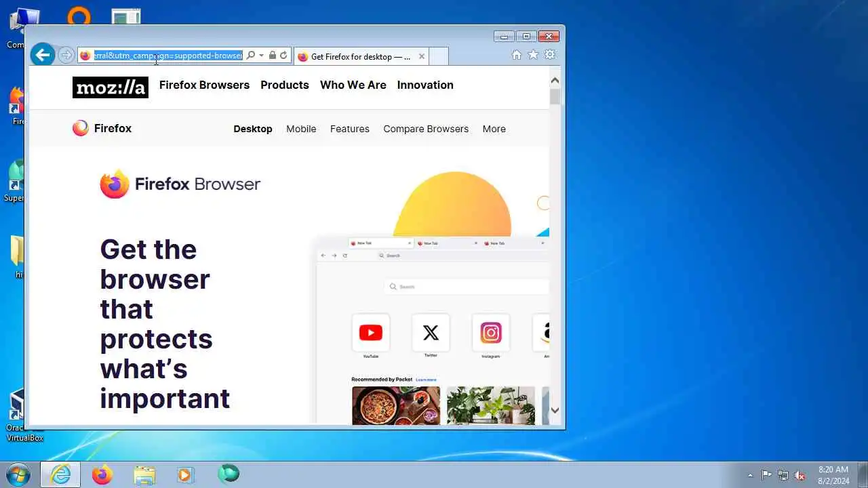This screenshot has height=488, width=868.
Task: Click the green round app in the taskbar
Action: click(x=229, y=474)
